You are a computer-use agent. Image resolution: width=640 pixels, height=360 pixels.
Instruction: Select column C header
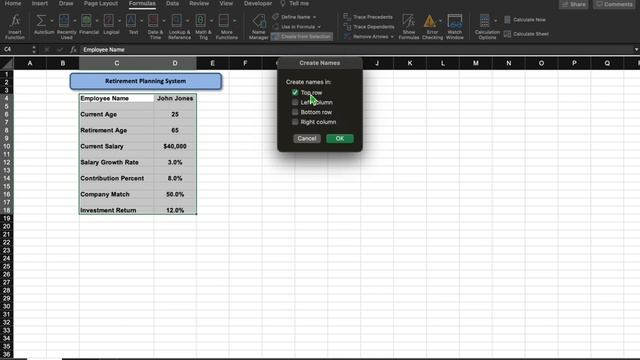point(117,63)
